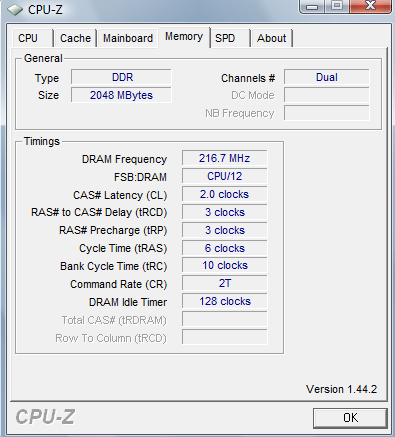395x437 pixels.
Task: Click the Type field showing DDR
Action: click(121, 77)
